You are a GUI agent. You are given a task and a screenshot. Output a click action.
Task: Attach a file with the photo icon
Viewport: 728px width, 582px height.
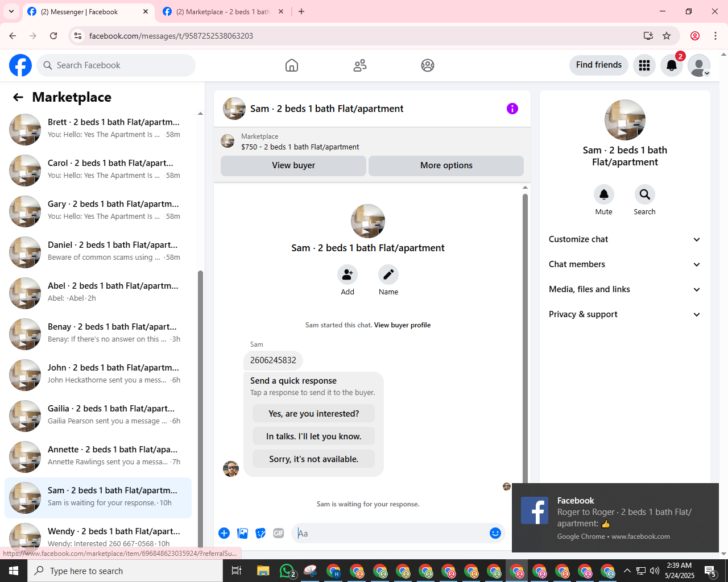[242, 533]
